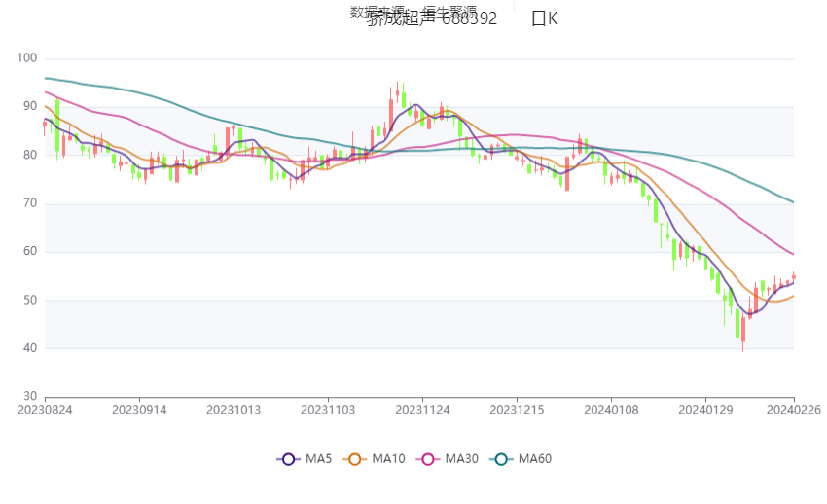This screenshot has width=827, height=504.
Task: Click the 20231124 date on the x-axis
Action: 422,411
